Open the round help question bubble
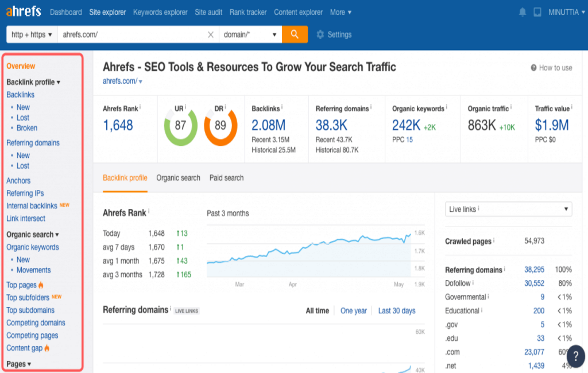588x373 pixels. click(x=575, y=356)
